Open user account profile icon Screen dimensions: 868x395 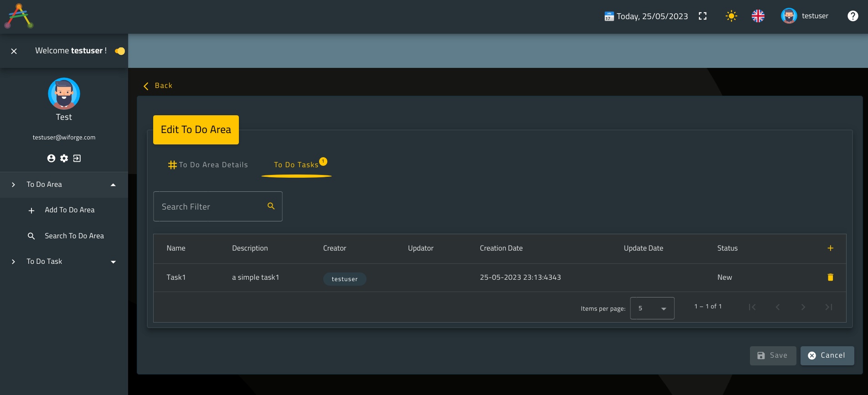coord(51,158)
